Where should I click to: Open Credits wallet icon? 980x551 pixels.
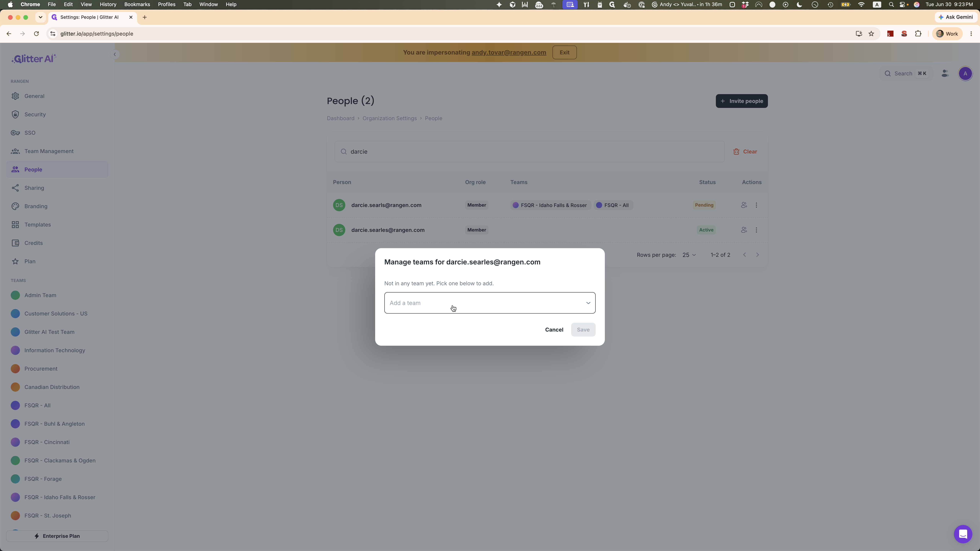tap(15, 243)
